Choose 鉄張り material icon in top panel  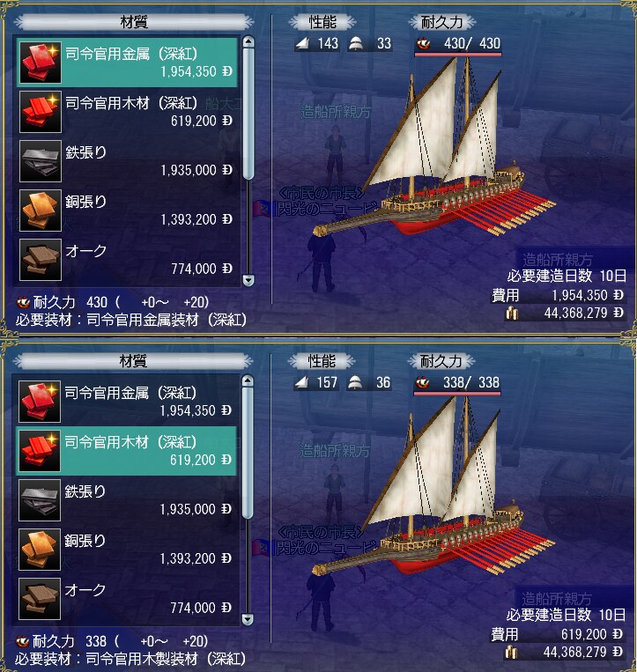coord(41,161)
